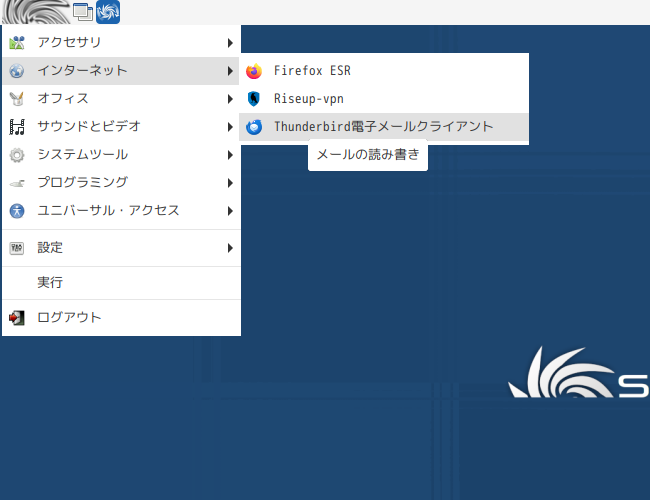Open the オフィス menu category
This screenshot has width=650, height=500.
pyautogui.click(x=121, y=99)
